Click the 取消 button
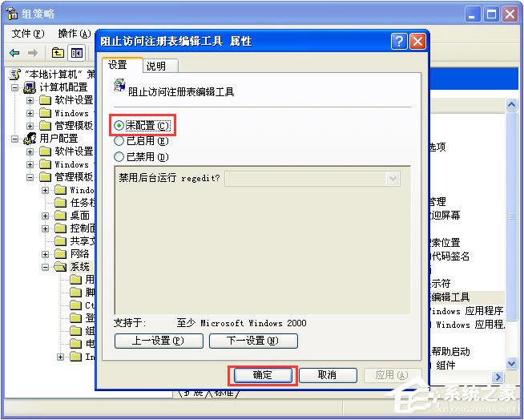This screenshot has height=420, width=524. pos(328,375)
